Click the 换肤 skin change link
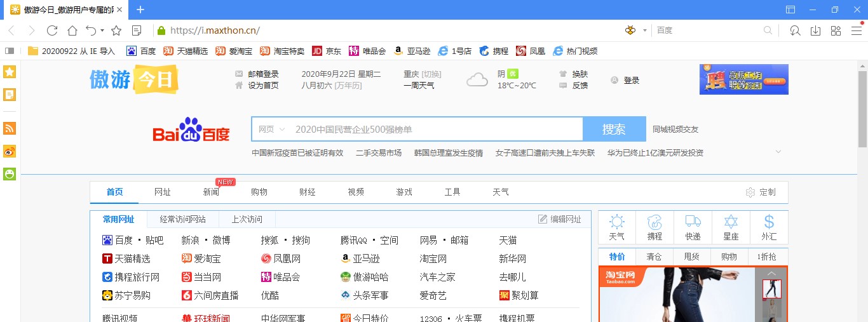 (580, 74)
